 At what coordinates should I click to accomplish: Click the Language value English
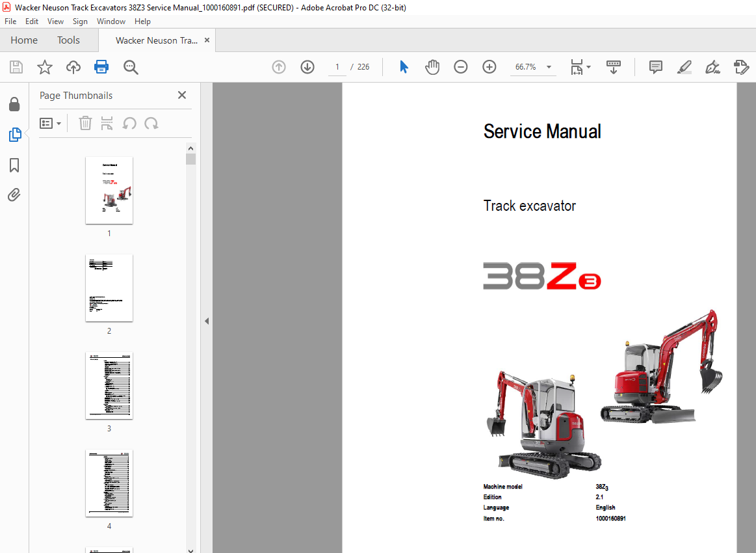pos(605,507)
